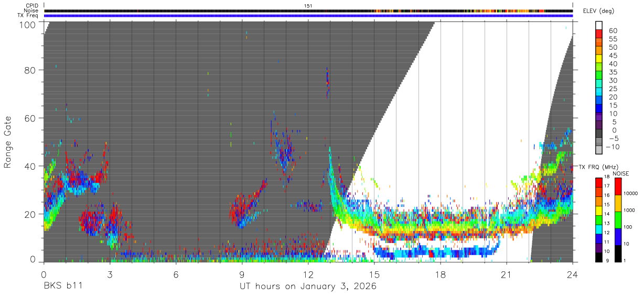Click the x-axis tick label '15'
Screen dimensions: 644x297
click(374, 274)
